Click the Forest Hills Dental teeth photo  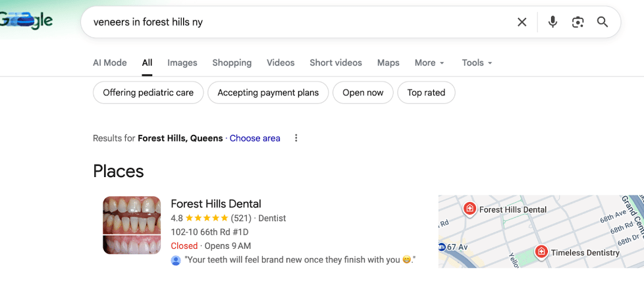click(132, 225)
